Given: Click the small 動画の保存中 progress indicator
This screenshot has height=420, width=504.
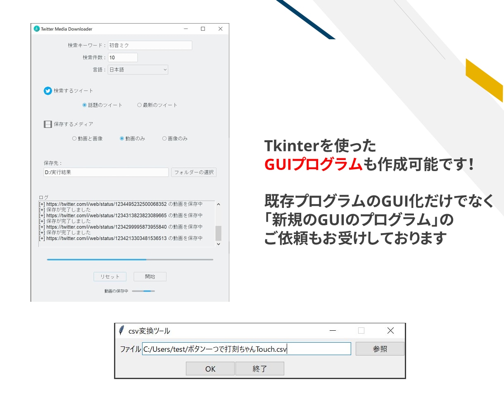Looking at the screenshot, I should (143, 291).
